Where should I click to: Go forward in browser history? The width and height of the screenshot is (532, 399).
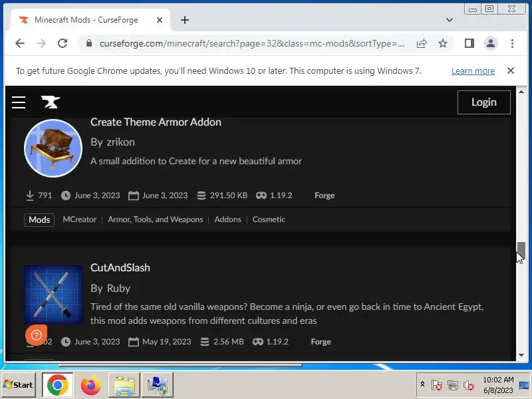coord(41,43)
